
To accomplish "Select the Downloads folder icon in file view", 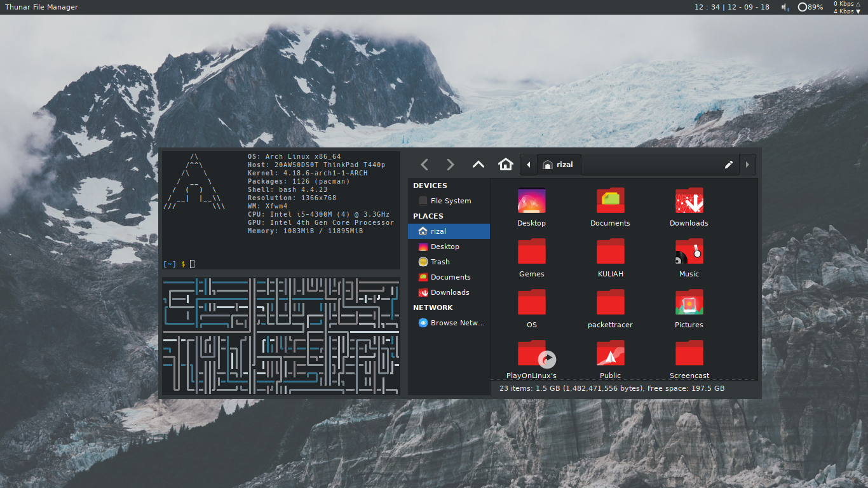I will (x=689, y=201).
